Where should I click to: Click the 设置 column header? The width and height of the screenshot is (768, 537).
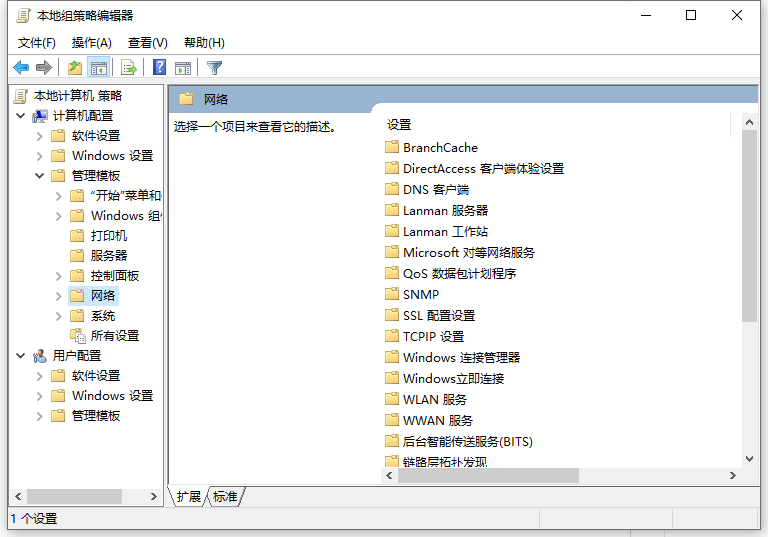point(400,125)
